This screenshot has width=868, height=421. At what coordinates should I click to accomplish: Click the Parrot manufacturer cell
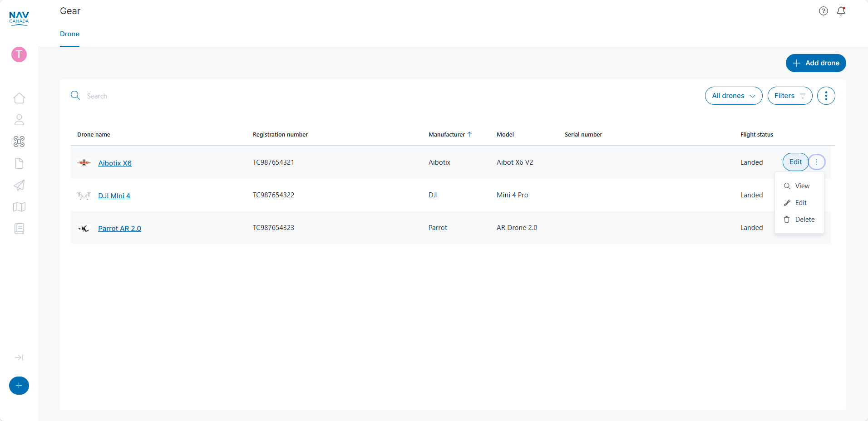(438, 228)
